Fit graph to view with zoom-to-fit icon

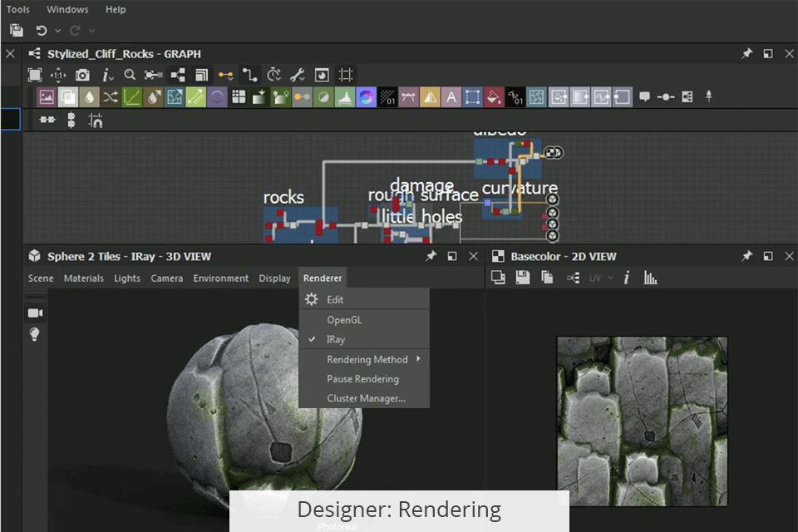[35, 76]
